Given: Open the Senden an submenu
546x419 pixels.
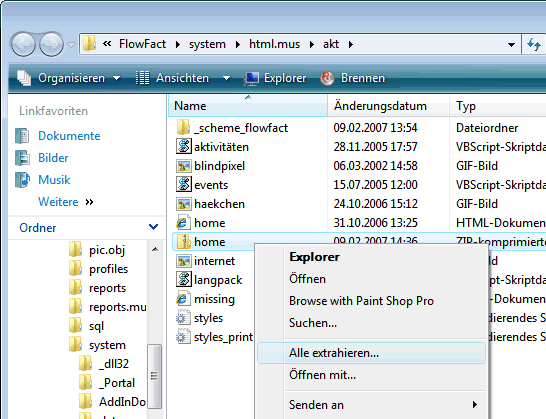Looking at the screenshot, I should 371,405.
